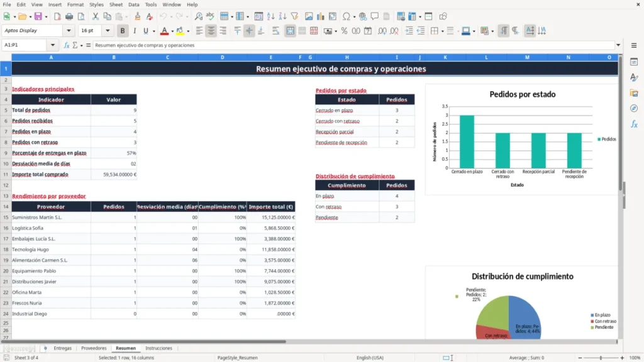Open the Data menu
The width and height of the screenshot is (644, 362).
133,4
